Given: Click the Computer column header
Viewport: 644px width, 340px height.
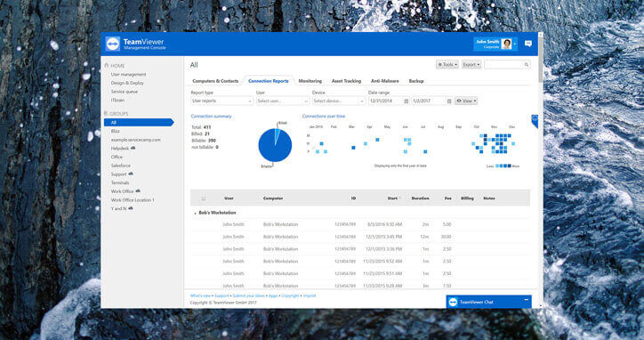Looking at the screenshot, I should [273, 198].
